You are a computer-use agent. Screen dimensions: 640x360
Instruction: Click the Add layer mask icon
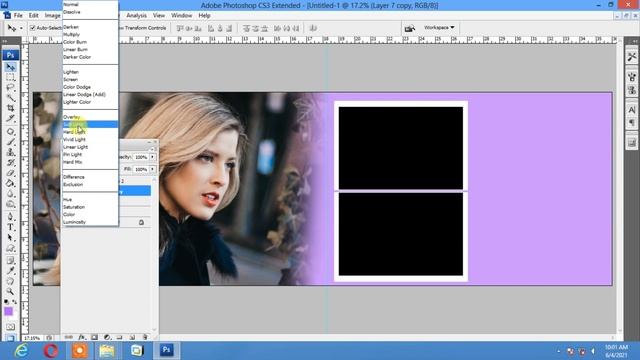pos(94,337)
